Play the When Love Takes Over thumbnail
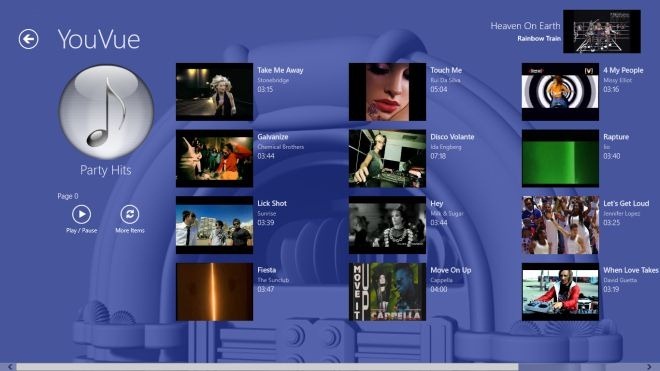Screen dimensions: 660x371 [560, 292]
